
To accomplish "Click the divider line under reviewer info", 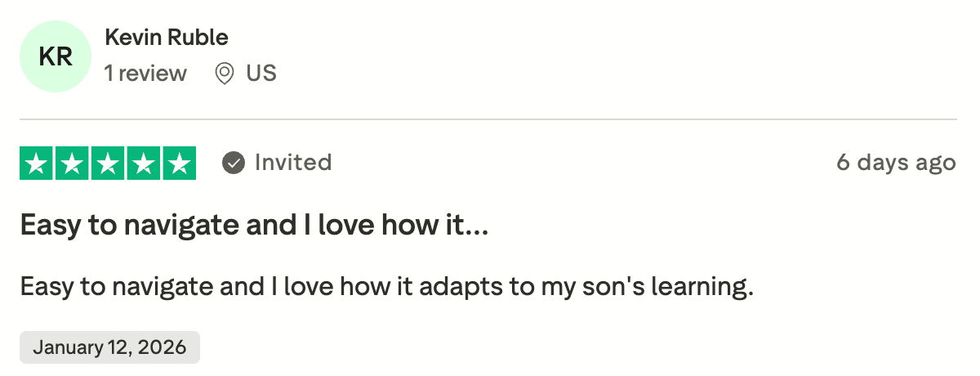I will [x=488, y=119].
